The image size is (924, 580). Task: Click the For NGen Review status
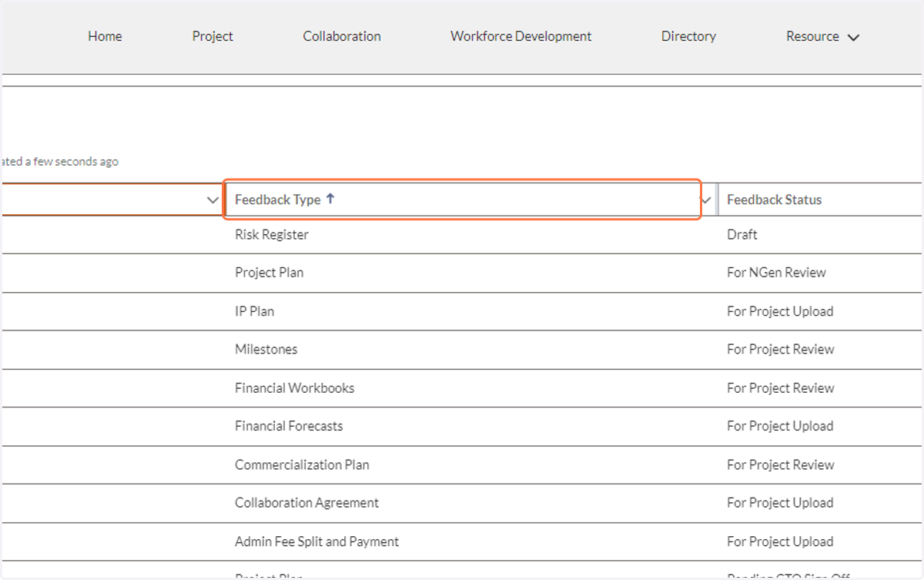[776, 273]
